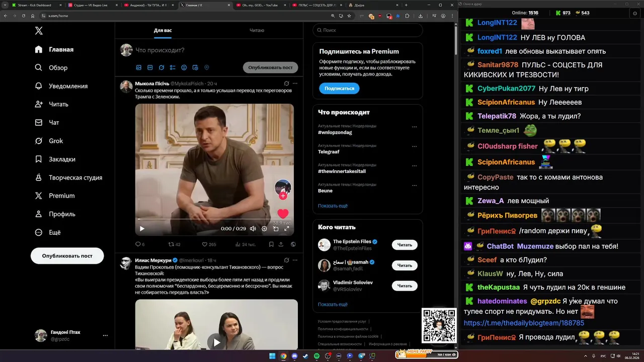Open Grok from the sidebar
This screenshot has width=644, height=362.
(49, 141)
